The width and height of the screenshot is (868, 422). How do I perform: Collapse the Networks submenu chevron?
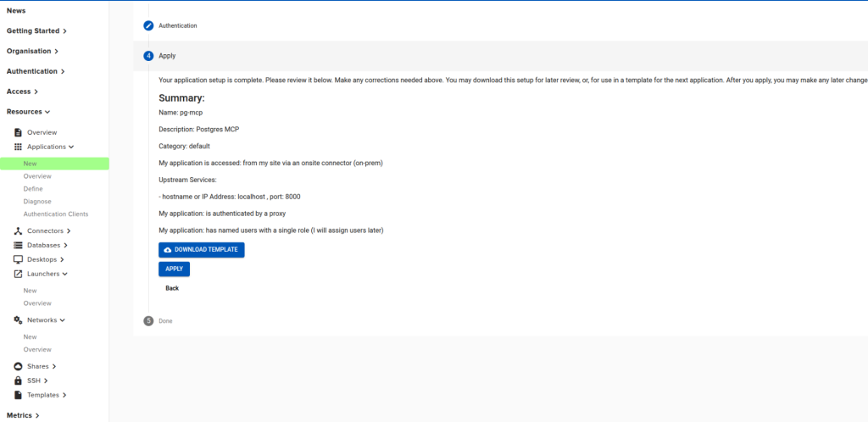62,320
